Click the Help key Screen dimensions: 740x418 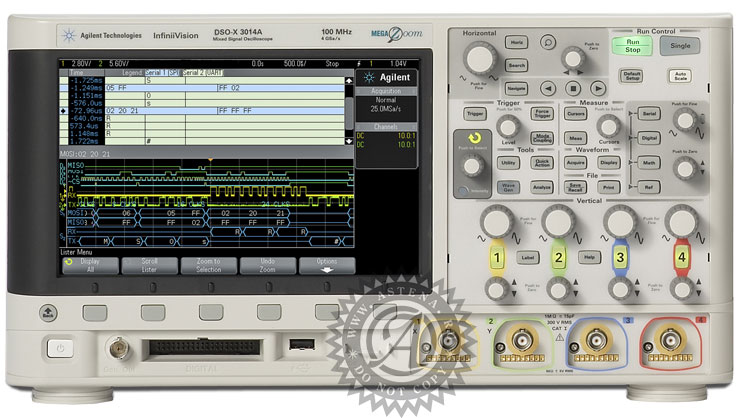[589, 258]
